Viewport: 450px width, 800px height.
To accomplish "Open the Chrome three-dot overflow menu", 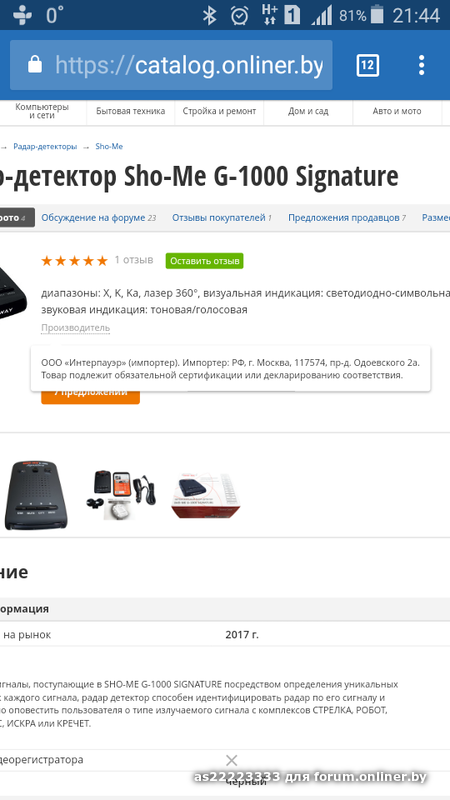I will pos(421,65).
